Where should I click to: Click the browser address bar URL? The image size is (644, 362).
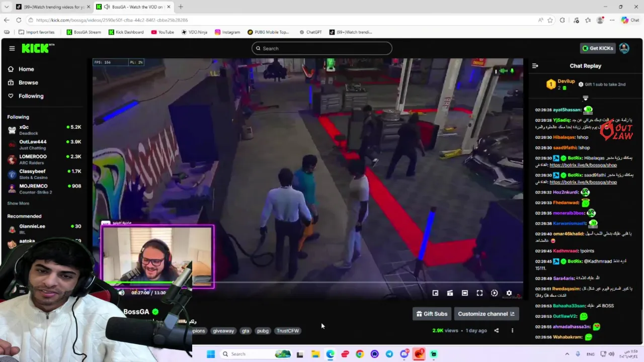pyautogui.click(x=112, y=20)
